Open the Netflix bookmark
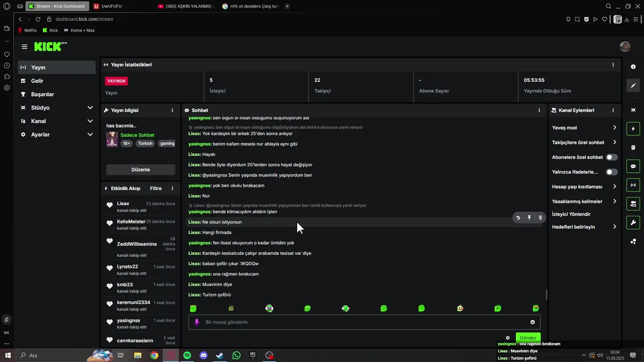The height and width of the screenshot is (362, 644). [x=27, y=30]
